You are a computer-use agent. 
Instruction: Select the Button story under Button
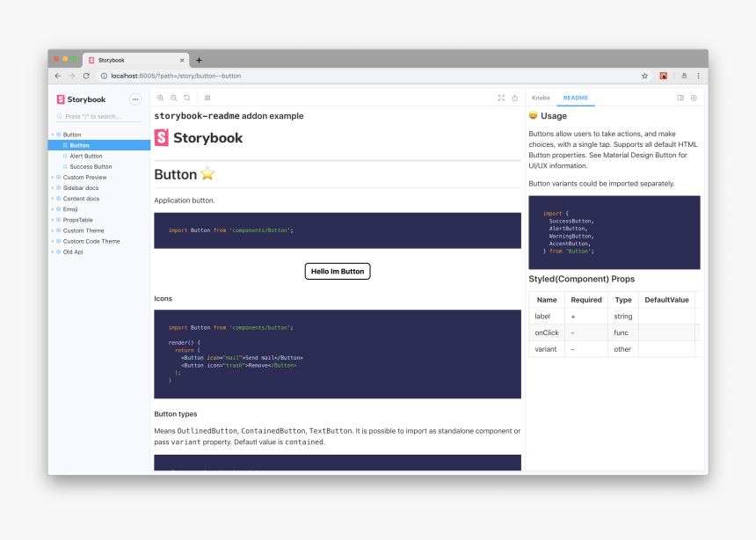(98, 145)
